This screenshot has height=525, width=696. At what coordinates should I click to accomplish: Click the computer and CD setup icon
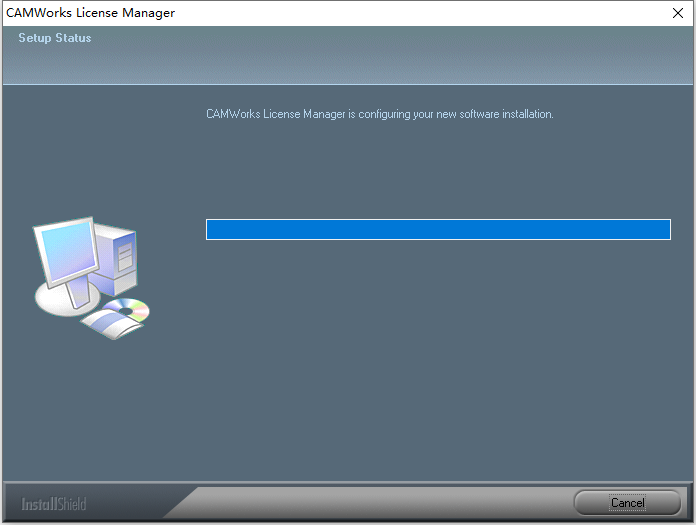92,278
